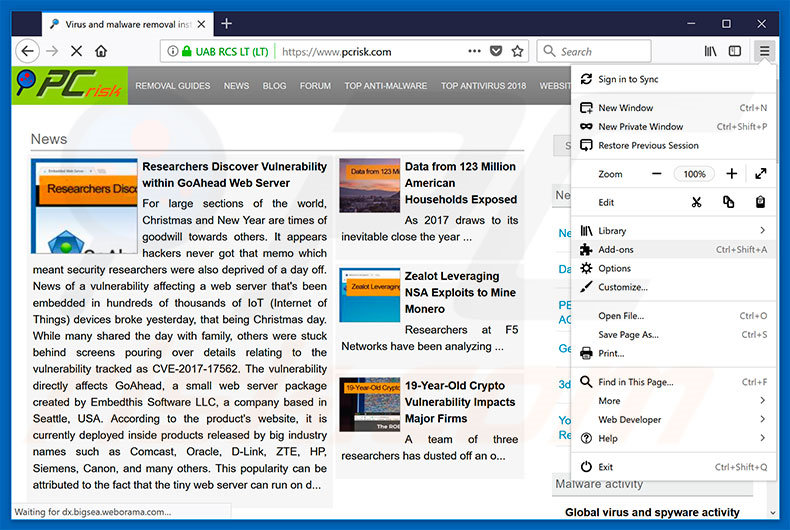Bookmark this page with the star icon
The image size is (790, 530).
coord(517,51)
